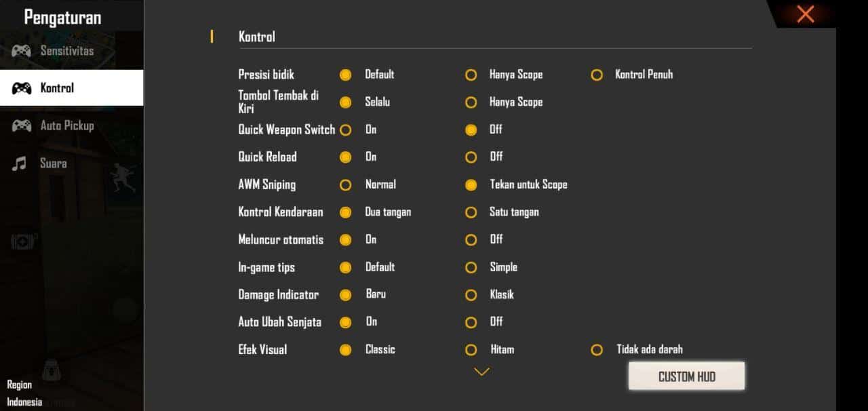The width and height of the screenshot is (868, 411).
Task: Enable Quick Weapon Switch On option
Action: pos(346,130)
